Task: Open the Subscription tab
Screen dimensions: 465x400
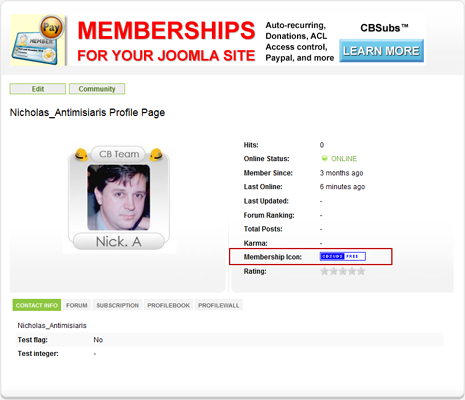Action: point(117,305)
